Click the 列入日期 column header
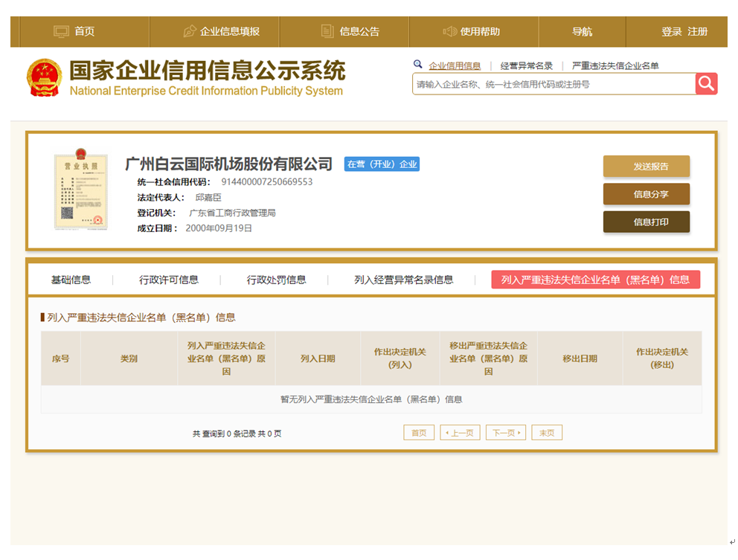738x560 pixels. coord(318,358)
